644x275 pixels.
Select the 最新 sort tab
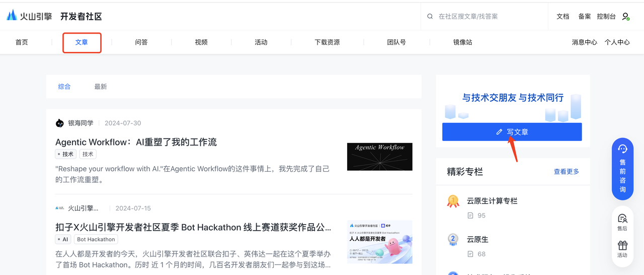pos(101,87)
